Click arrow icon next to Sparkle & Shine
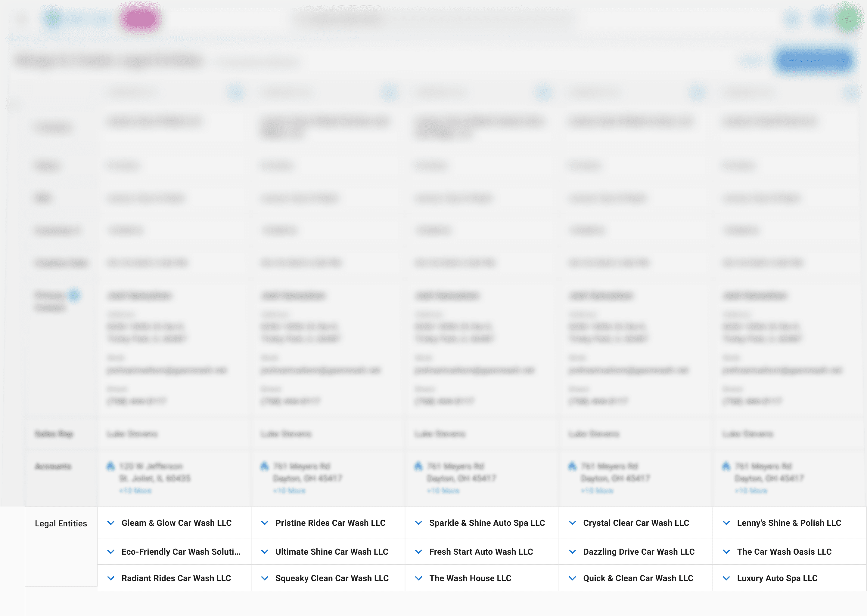Viewport: 867px width, 616px height. 419,523
